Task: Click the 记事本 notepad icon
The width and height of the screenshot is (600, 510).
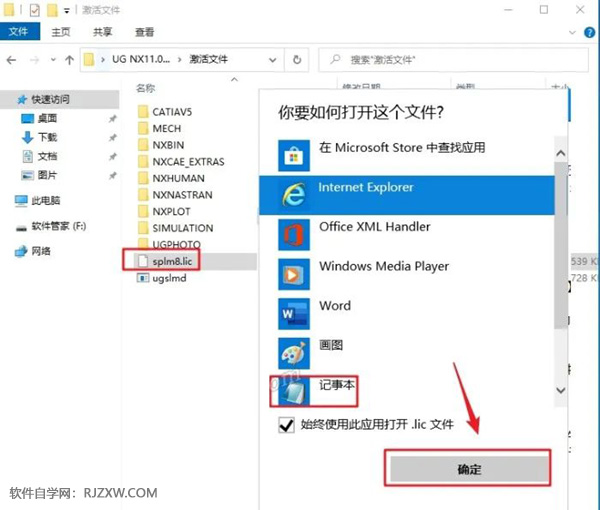Action: point(294,392)
